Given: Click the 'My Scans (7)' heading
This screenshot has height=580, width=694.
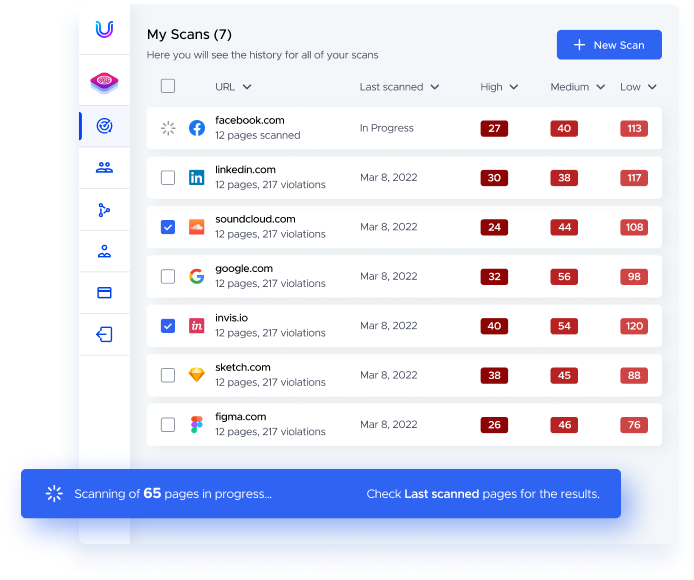Looking at the screenshot, I should coord(189,35).
